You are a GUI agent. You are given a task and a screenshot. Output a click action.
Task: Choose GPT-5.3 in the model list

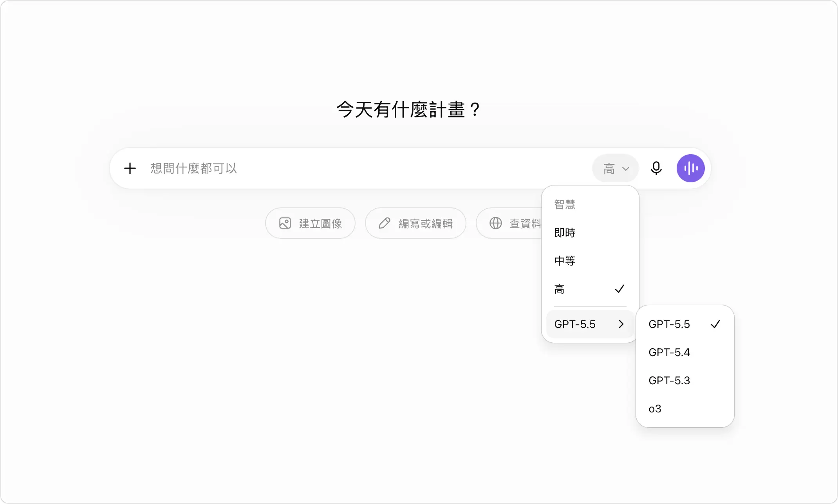[x=685, y=380]
